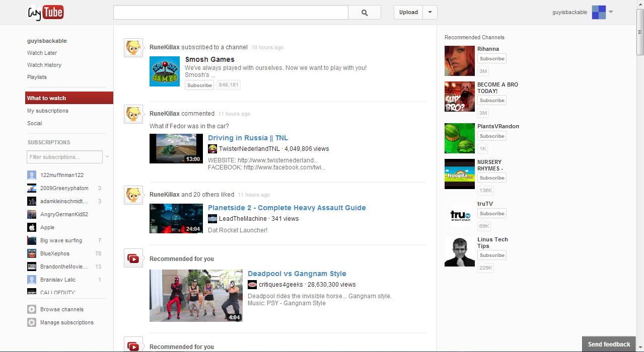Viewport: 644px width, 352px height.
Task: Click guyisbackable username in the header
Action: [x=569, y=13]
